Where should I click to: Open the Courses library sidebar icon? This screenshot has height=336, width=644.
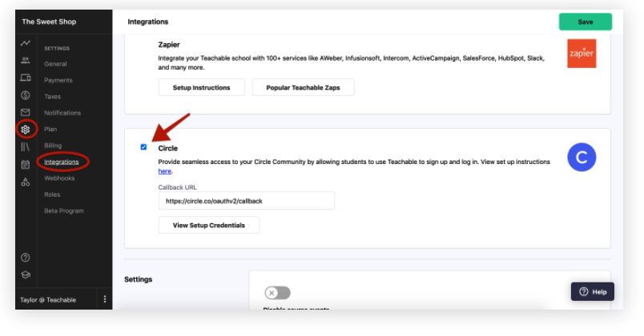tap(26, 147)
